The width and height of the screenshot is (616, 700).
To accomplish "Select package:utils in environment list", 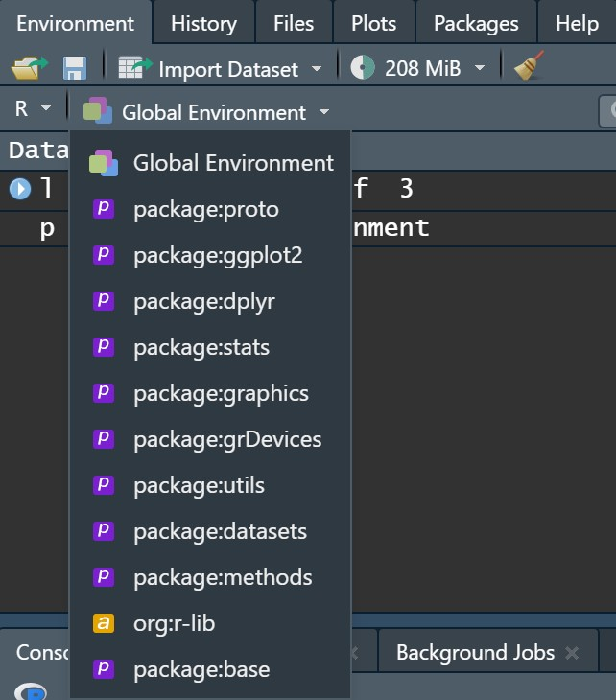I will coord(210,485).
